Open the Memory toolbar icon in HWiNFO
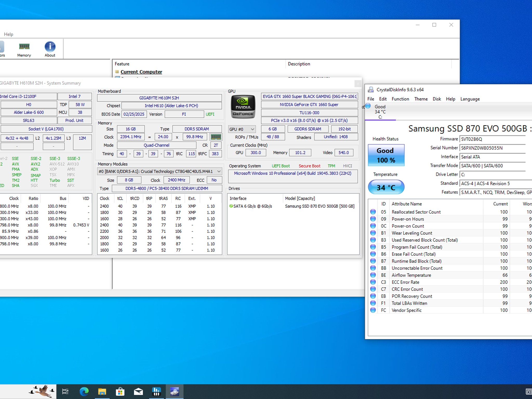Screen dimensions: 532x399 [x=24, y=49]
